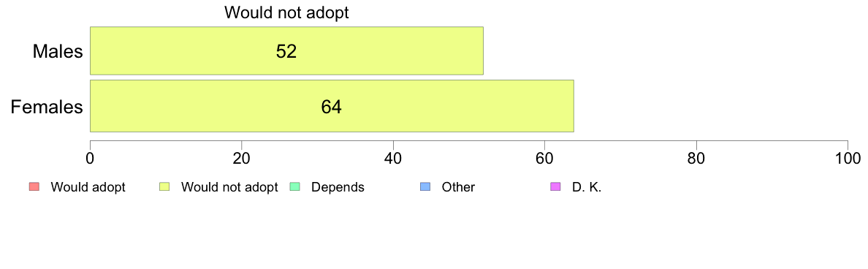
Task: Click the green Depends legend swatch
Action: click(x=294, y=187)
